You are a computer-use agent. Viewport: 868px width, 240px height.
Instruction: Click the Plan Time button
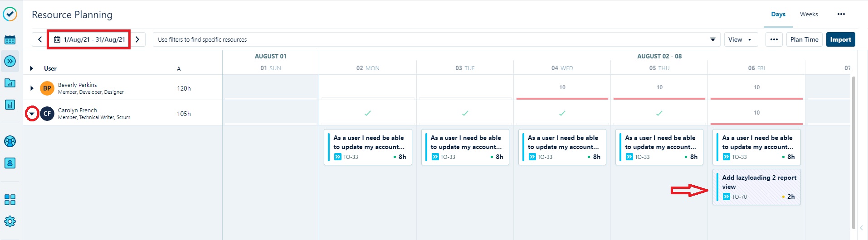click(x=804, y=39)
